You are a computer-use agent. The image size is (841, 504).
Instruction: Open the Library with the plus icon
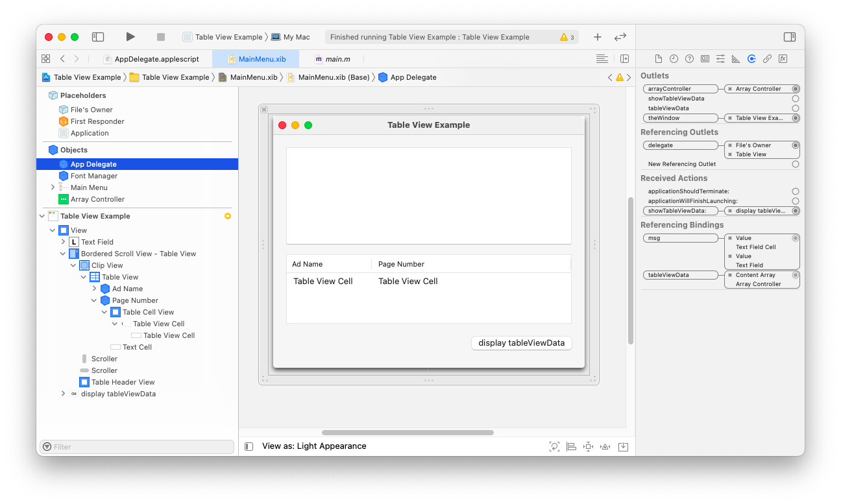598,37
